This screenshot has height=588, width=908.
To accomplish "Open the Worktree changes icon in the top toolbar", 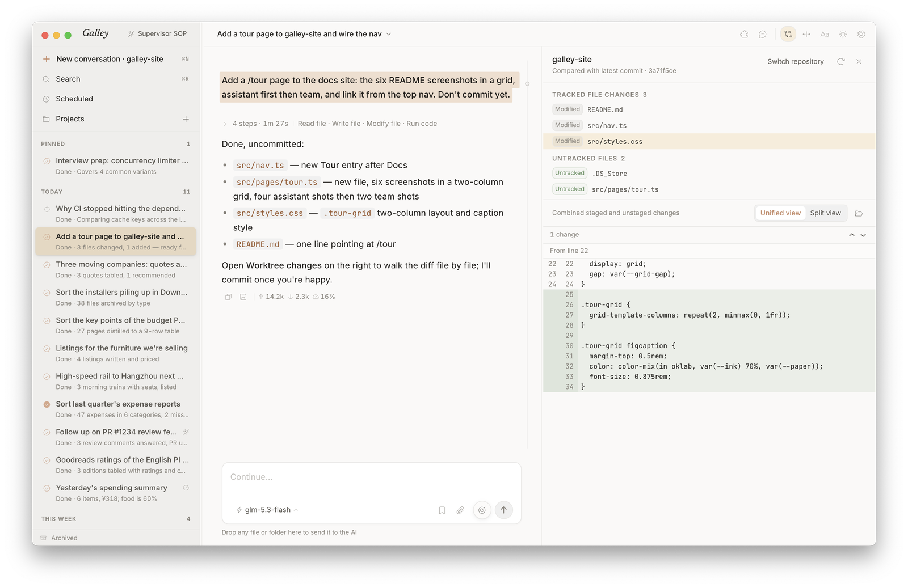I will click(788, 34).
